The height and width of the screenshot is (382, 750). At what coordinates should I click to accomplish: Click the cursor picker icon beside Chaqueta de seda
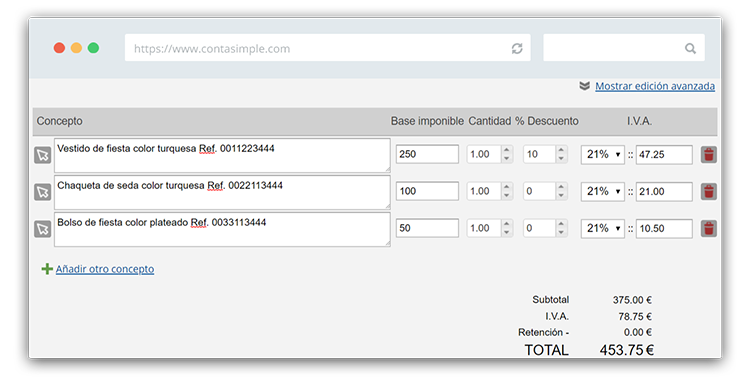[x=43, y=192]
